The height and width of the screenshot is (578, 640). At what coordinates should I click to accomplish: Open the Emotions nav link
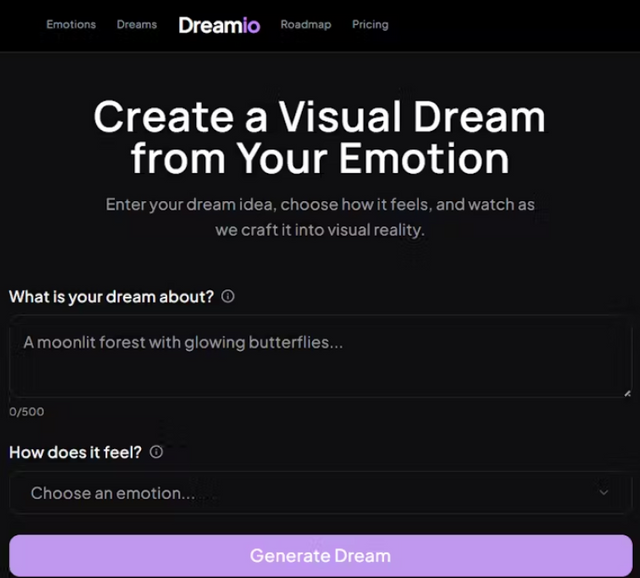click(x=71, y=24)
